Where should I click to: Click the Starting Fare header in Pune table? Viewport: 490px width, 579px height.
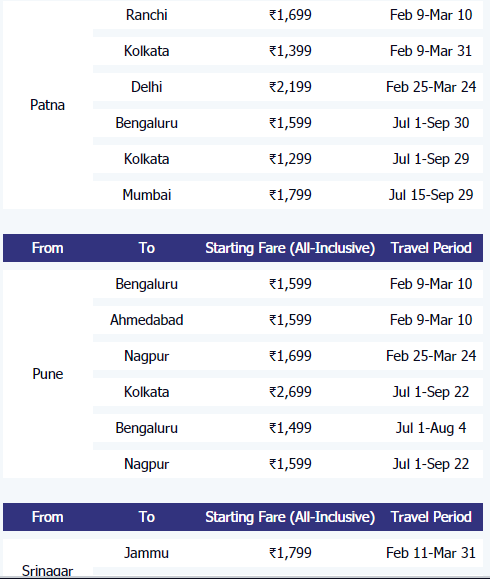[x=290, y=248]
